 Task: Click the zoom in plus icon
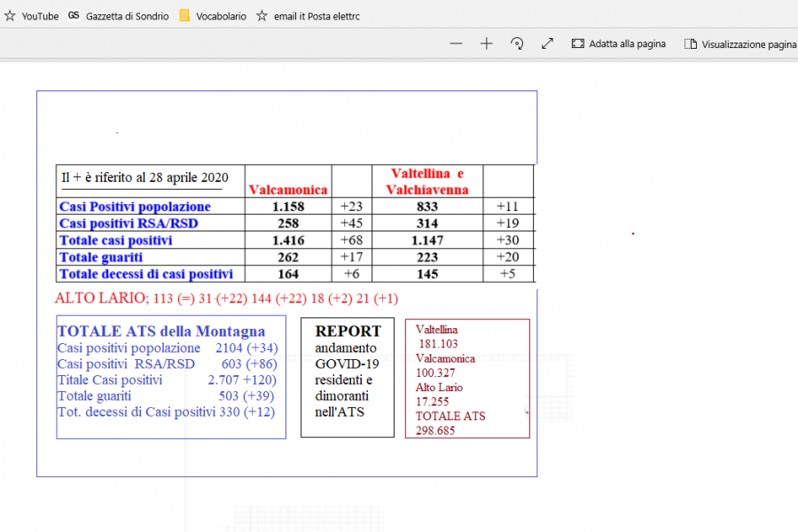point(487,43)
